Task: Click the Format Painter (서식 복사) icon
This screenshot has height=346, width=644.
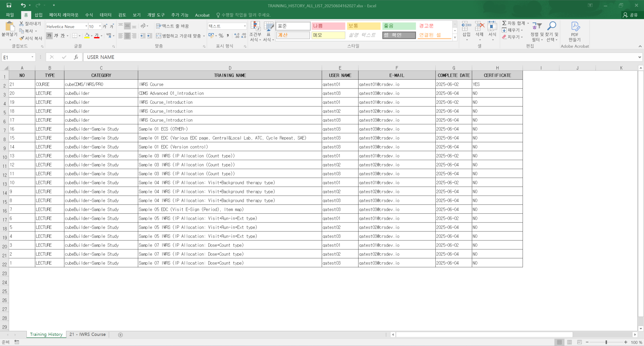Action: (22, 39)
